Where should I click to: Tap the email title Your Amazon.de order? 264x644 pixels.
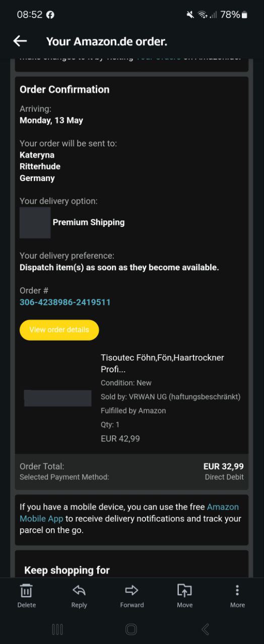point(107,41)
